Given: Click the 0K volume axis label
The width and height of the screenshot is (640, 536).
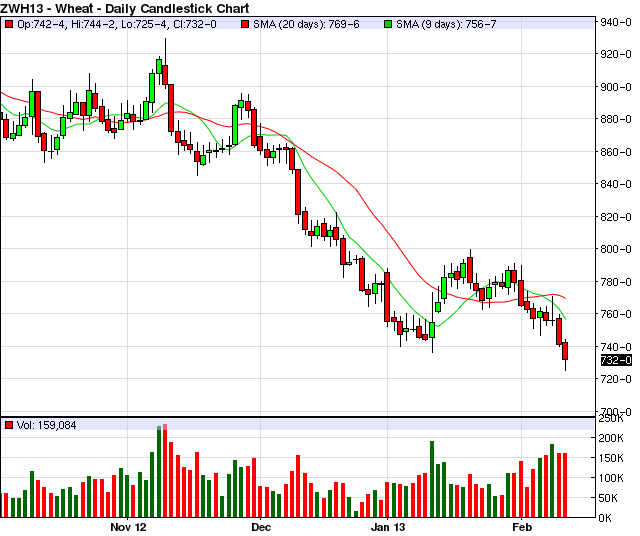Looking at the screenshot, I should pos(605,518).
